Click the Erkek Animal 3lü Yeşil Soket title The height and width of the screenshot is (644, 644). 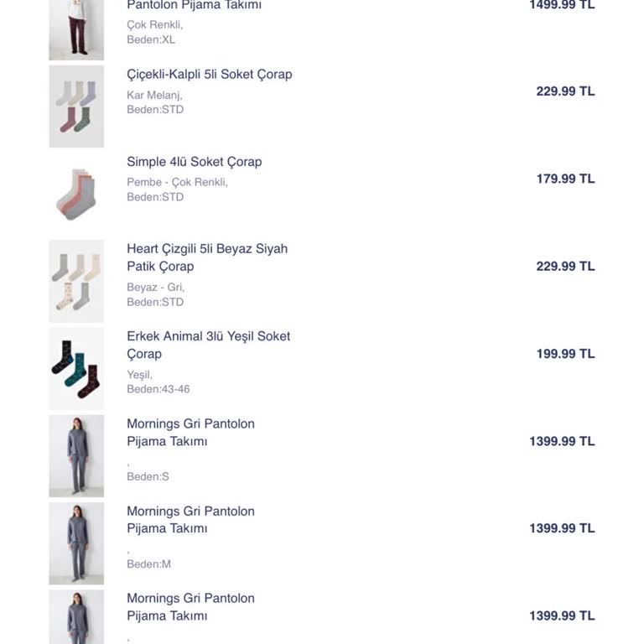pyautogui.click(x=209, y=336)
